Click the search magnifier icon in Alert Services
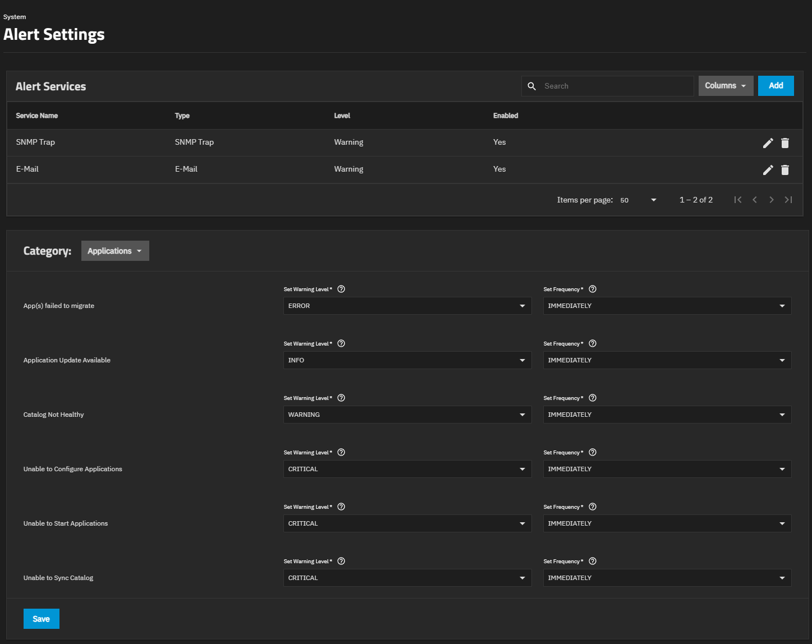 (x=531, y=86)
